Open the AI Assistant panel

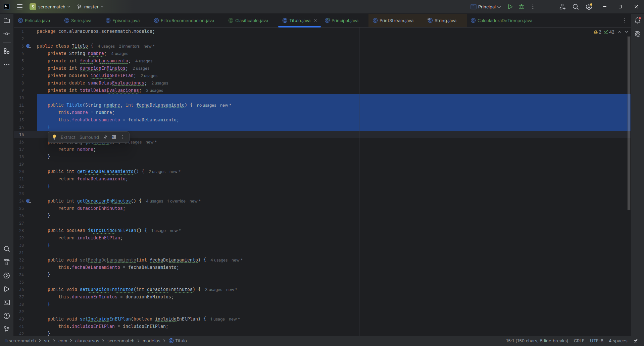(638, 34)
